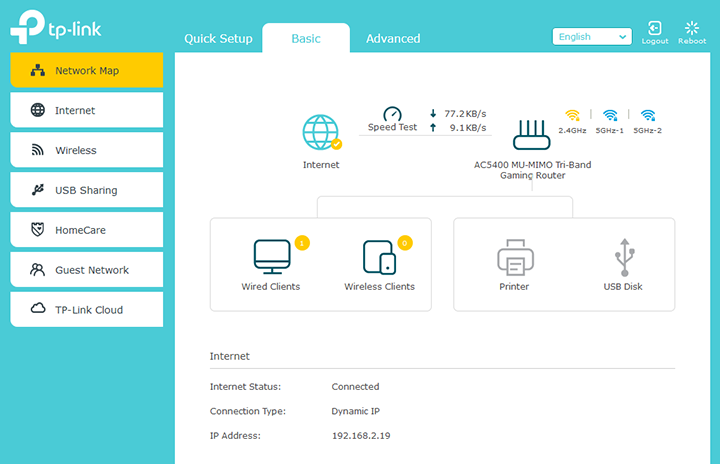Switch to the Advanced tab

pos(393,39)
